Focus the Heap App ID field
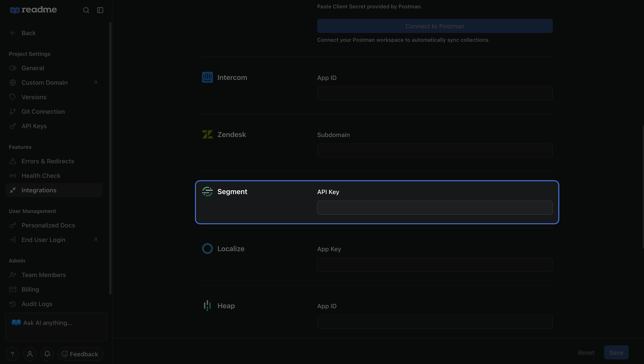Image resolution: width=644 pixels, height=364 pixels. pos(435,322)
